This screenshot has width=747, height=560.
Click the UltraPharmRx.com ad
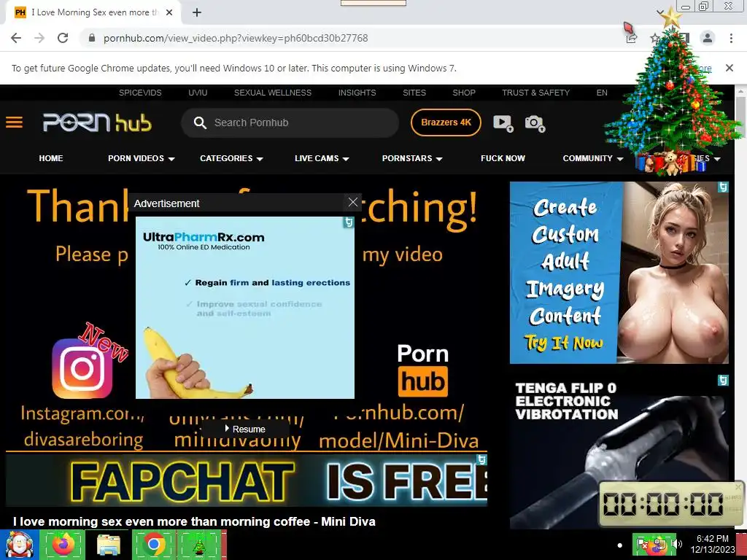(x=245, y=308)
